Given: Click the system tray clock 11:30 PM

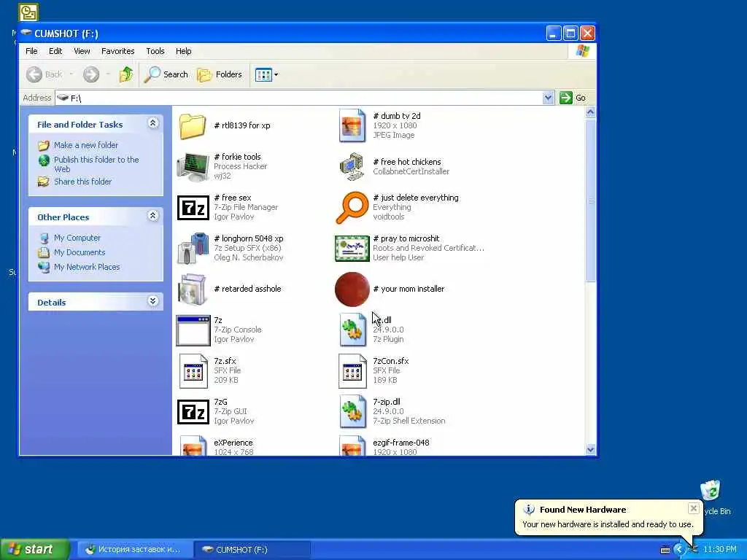Looking at the screenshot, I should 720,550.
